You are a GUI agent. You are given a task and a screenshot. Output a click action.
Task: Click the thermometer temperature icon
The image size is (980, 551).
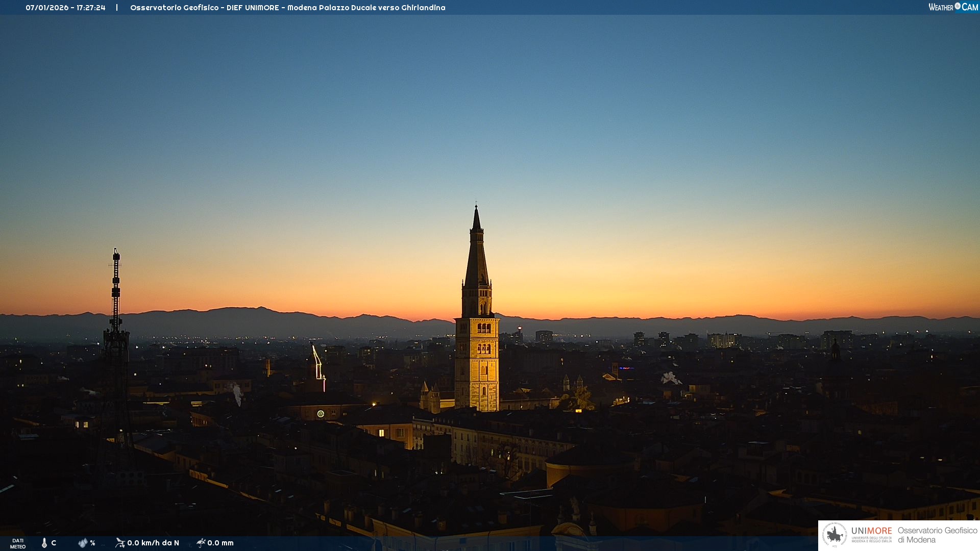pos(44,543)
